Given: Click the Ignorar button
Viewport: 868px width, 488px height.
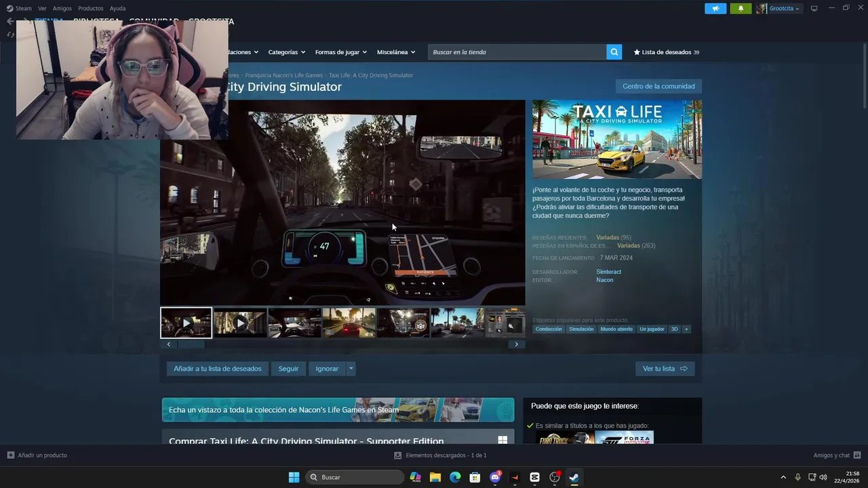Looking at the screenshot, I should [x=327, y=369].
